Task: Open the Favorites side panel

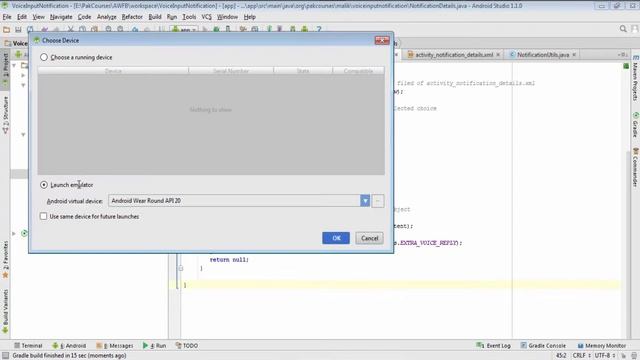Action: click(5, 259)
